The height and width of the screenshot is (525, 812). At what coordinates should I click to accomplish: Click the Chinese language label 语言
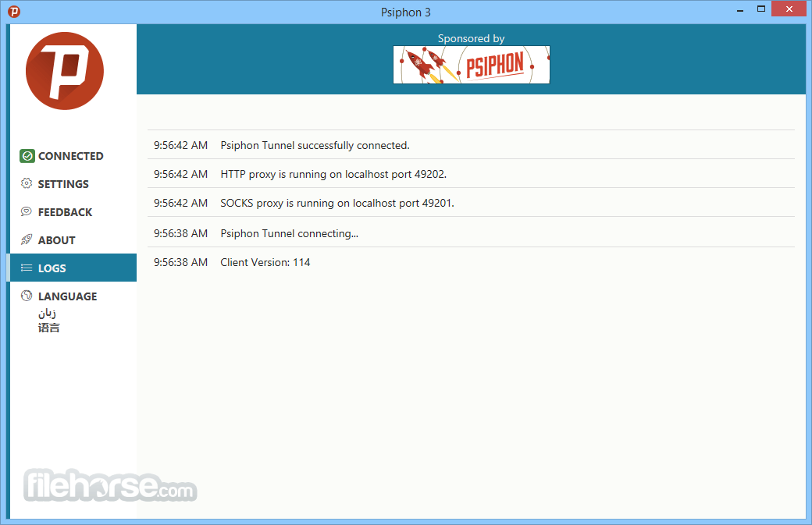[x=48, y=328]
